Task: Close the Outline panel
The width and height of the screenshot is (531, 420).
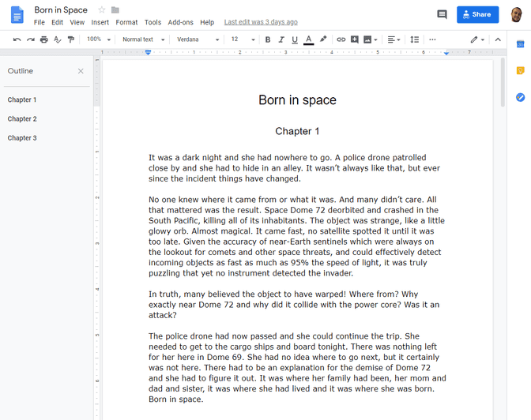Action: coord(81,71)
